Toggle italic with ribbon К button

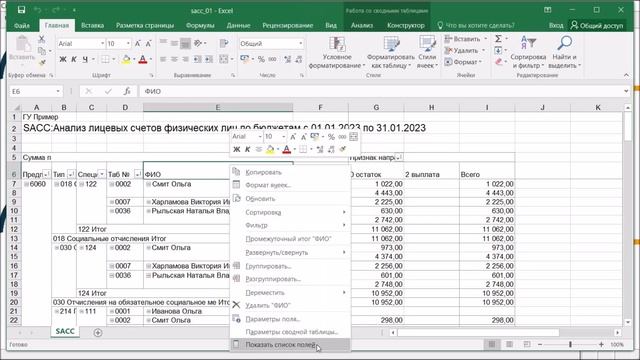click(74, 60)
